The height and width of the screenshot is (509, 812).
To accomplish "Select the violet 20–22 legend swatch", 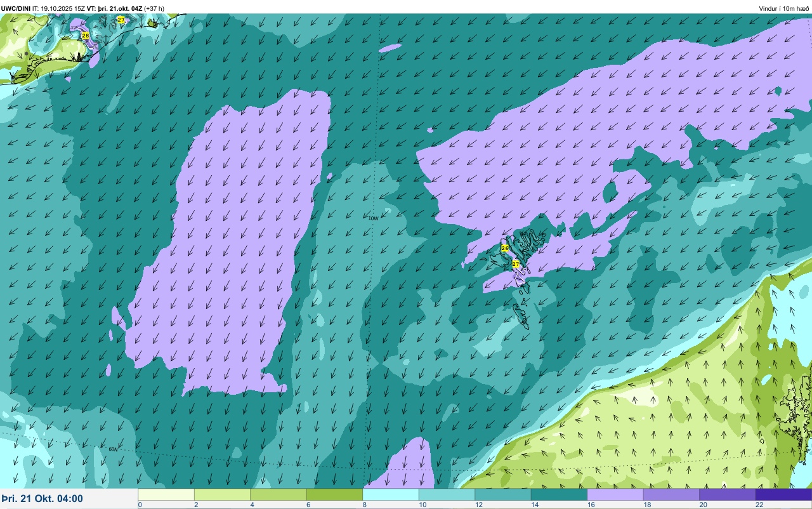I will click(728, 494).
